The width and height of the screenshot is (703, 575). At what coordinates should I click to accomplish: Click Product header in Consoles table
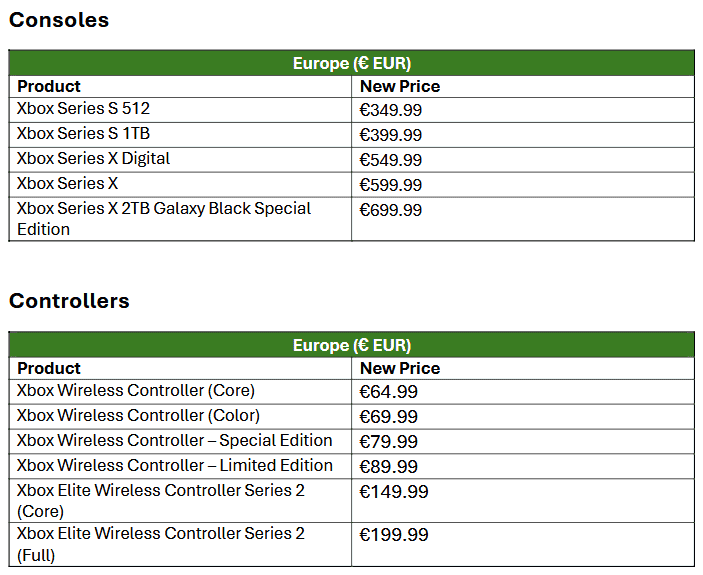[49, 86]
